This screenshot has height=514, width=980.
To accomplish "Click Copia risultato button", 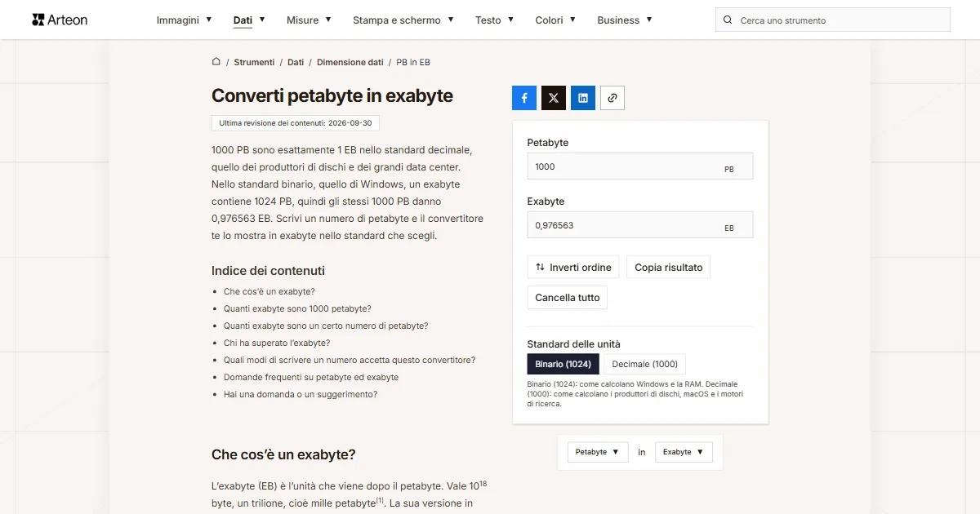I will (x=669, y=268).
